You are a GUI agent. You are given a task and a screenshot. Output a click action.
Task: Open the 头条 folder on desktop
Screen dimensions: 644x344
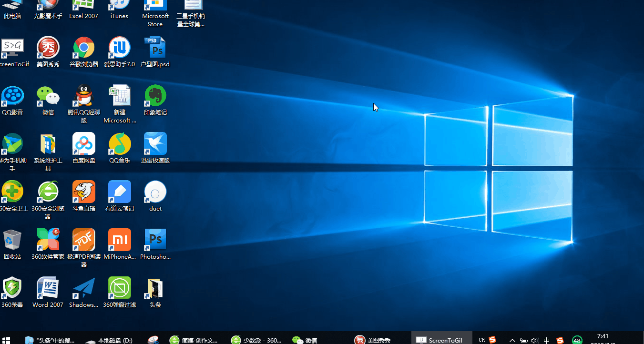pyautogui.click(x=155, y=288)
